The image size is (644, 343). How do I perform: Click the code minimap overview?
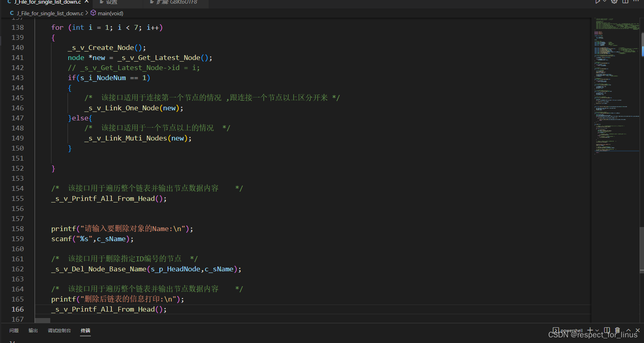pyautogui.click(x=617, y=85)
